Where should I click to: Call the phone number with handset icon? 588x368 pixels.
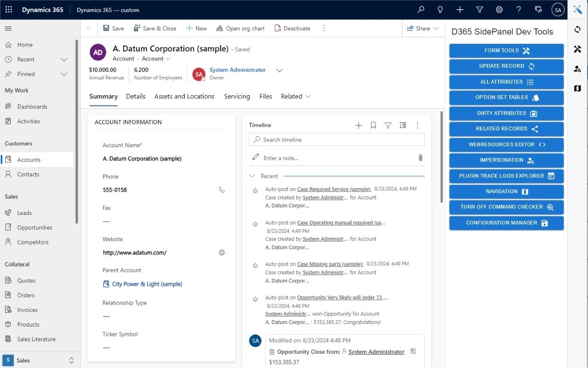point(222,190)
